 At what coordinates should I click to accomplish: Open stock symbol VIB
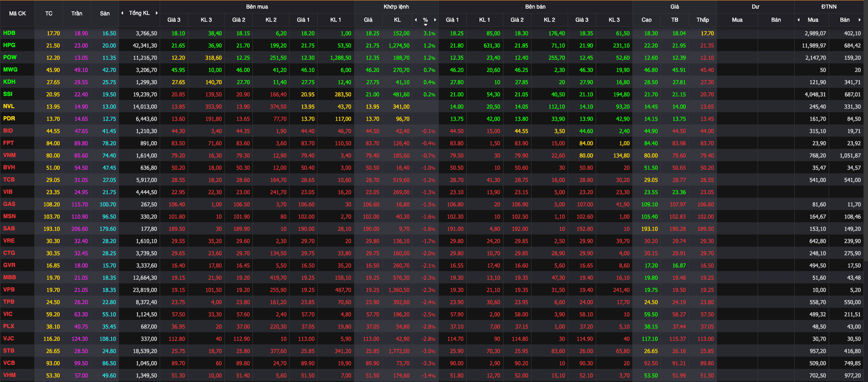click(8, 192)
